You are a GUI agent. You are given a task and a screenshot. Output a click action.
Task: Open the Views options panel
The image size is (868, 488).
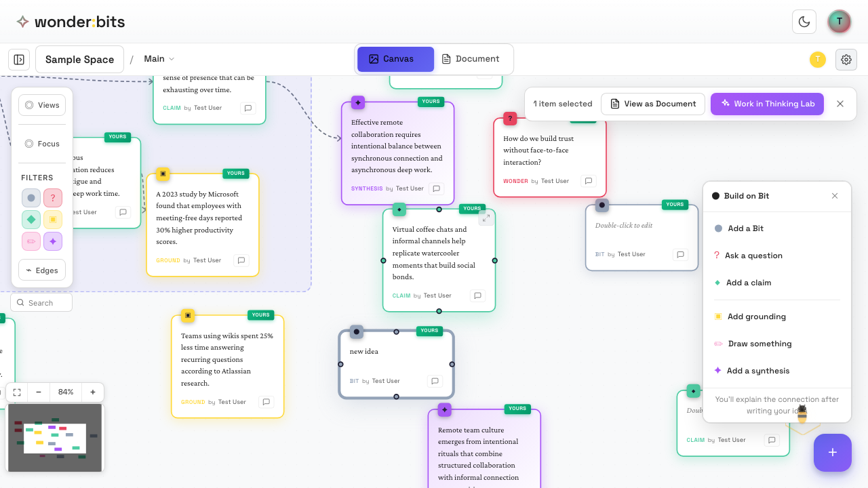click(x=42, y=105)
